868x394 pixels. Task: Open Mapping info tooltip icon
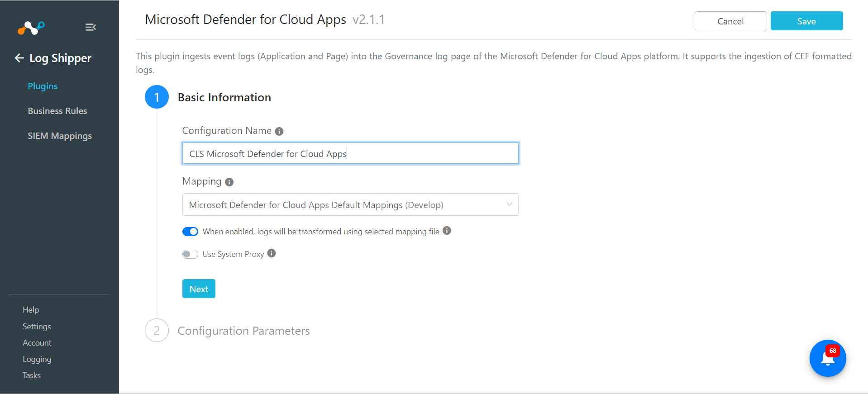[x=229, y=182]
